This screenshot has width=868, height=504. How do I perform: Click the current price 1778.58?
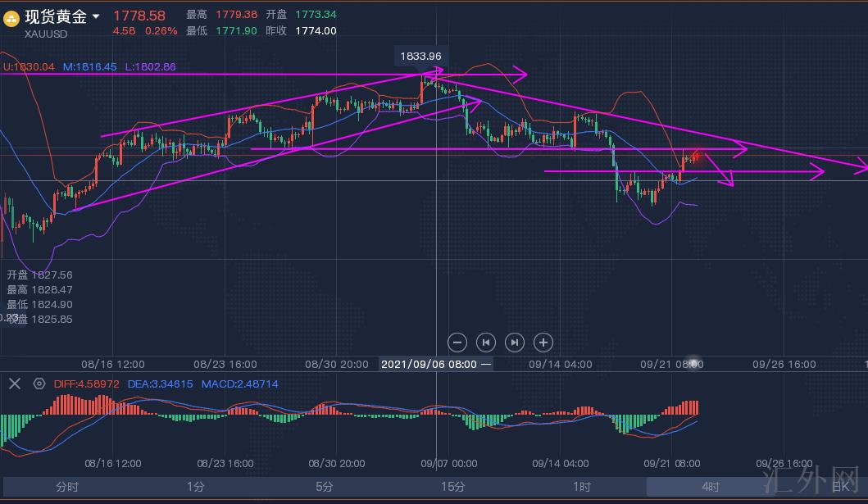pos(139,16)
